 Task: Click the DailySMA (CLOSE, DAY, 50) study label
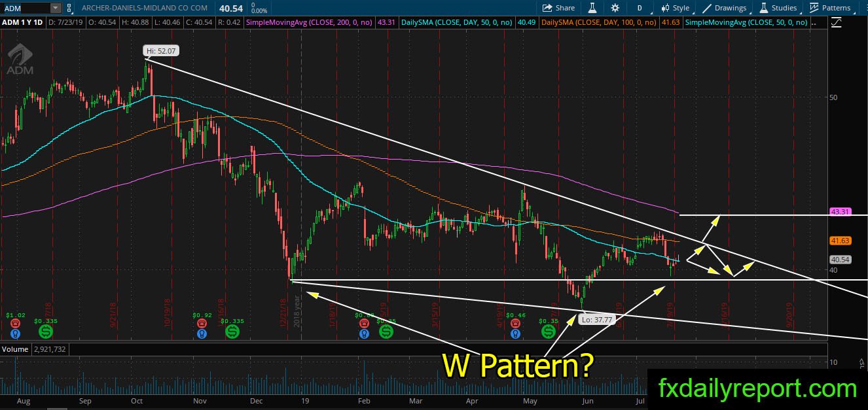pos(457,22)
